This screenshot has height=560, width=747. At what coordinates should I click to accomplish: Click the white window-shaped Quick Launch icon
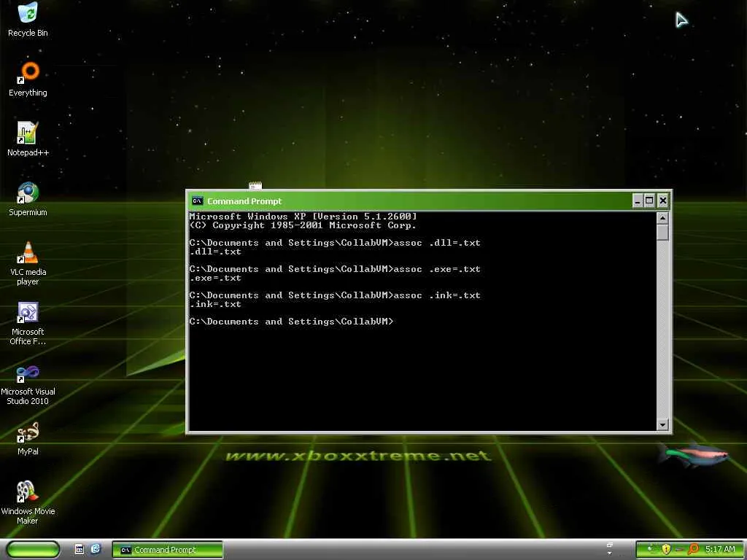(x=80, y=550)
